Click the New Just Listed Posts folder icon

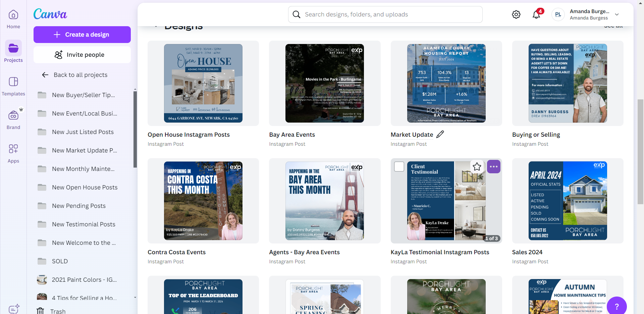tap(42, 132)
